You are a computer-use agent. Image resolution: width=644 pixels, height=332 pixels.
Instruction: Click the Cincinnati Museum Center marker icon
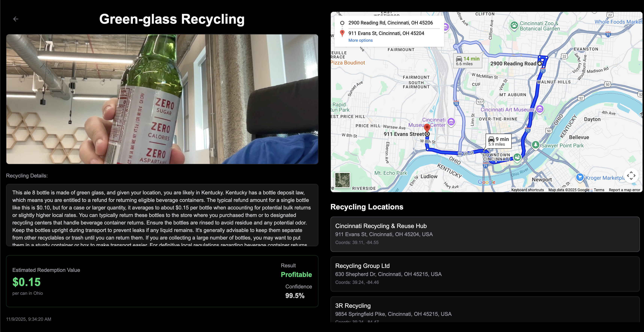pos(451,122)
